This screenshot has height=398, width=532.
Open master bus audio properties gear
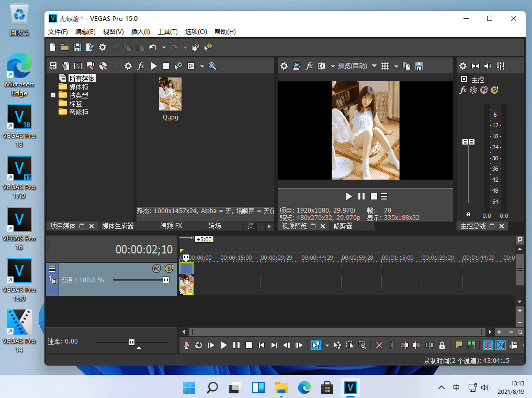click(463, 66)
